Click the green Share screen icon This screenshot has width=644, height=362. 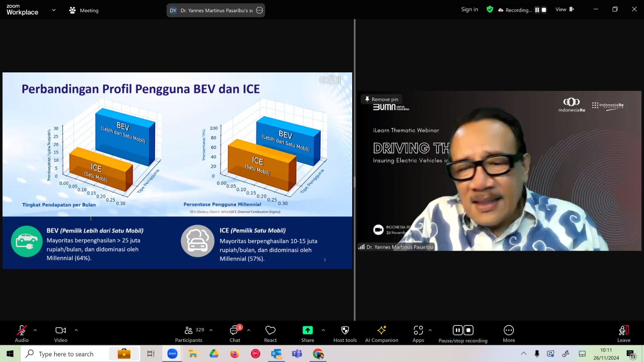pos(308,330)
